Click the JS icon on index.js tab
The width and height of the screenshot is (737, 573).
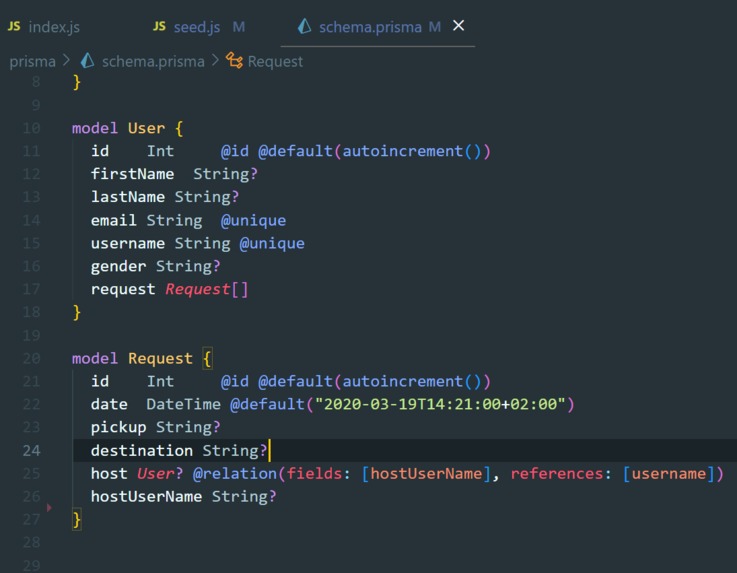tap(14, 26)
